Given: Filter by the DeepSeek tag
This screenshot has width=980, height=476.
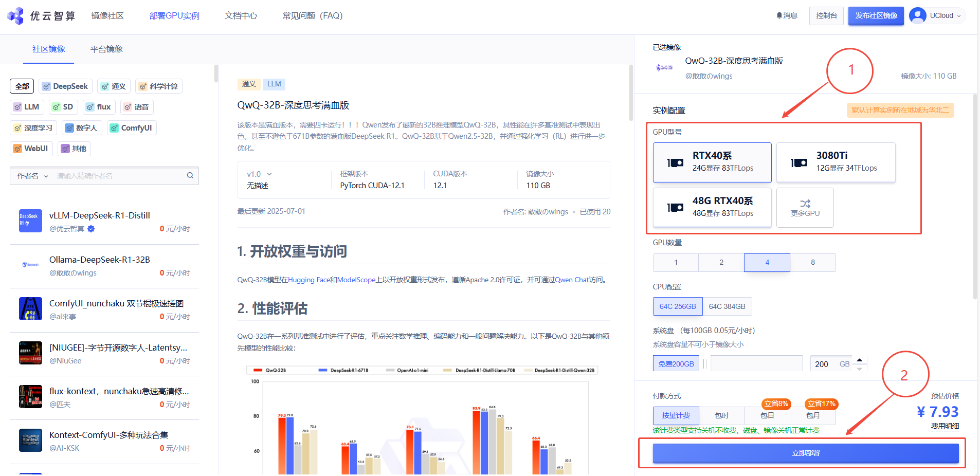Looking at the screenshot, I should pyautogui.click(x=65, y=86).
